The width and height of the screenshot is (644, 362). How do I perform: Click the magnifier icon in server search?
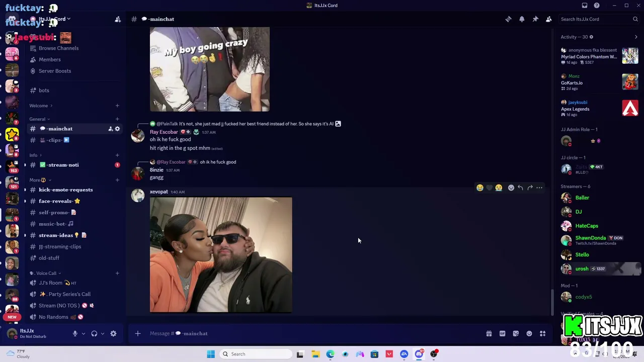click(x=635, y=19)
